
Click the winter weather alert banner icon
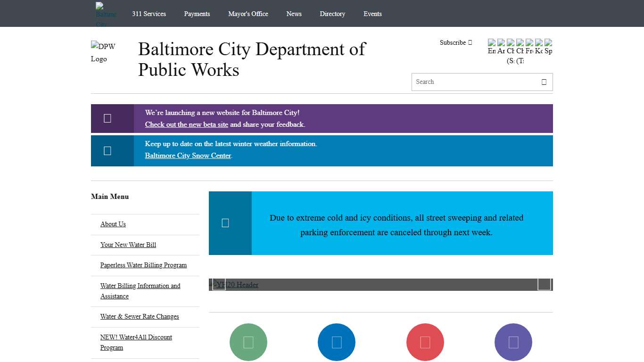(x=107, y=150)
